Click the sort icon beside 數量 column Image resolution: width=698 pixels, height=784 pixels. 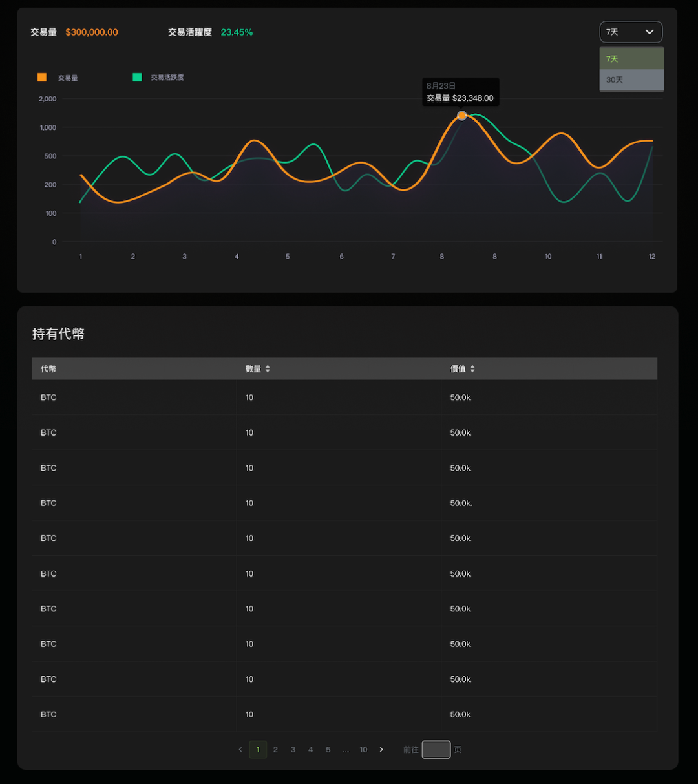(268, 369)
